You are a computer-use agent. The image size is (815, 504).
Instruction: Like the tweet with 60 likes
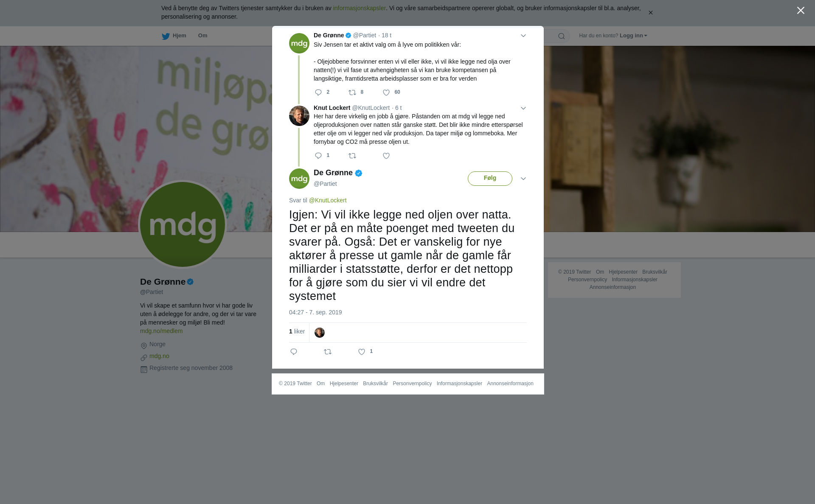pyautogui.click(x=386, y=92)
